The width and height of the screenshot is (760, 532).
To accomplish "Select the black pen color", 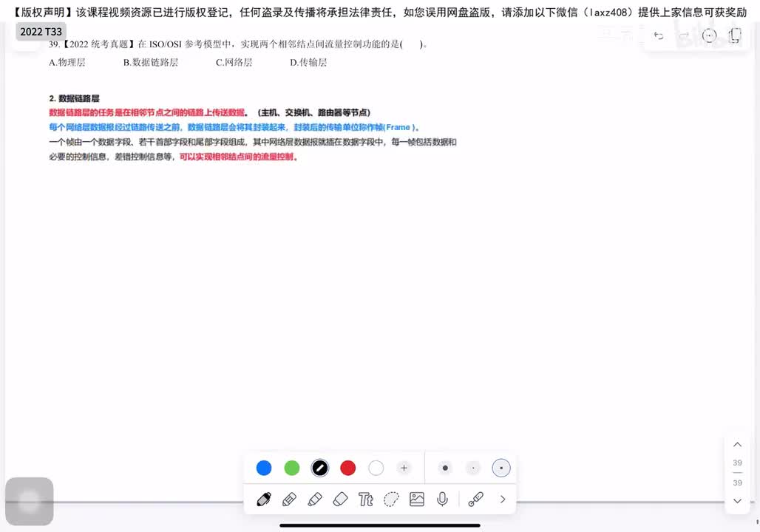I will [320, 468].
